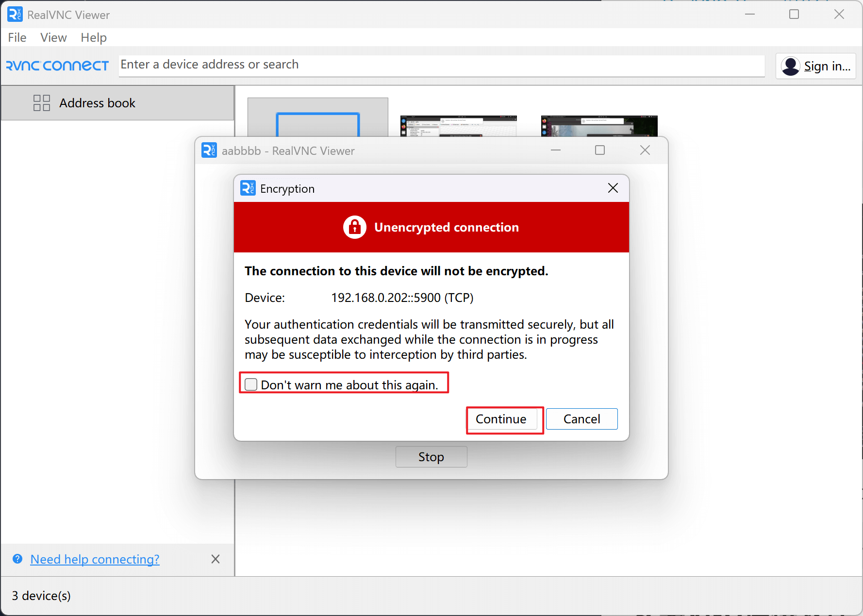This screenshot has width=863, height=616.
Task: Click the RVNC Connect logo
Action: [57, 66]
